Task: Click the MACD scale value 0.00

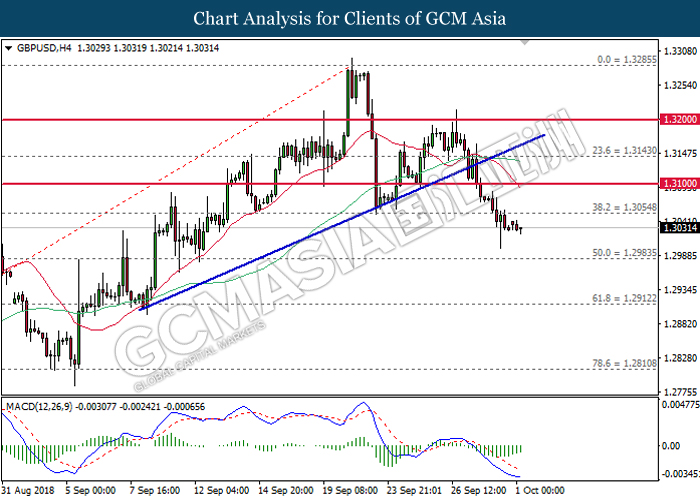Action: [671, 446]
